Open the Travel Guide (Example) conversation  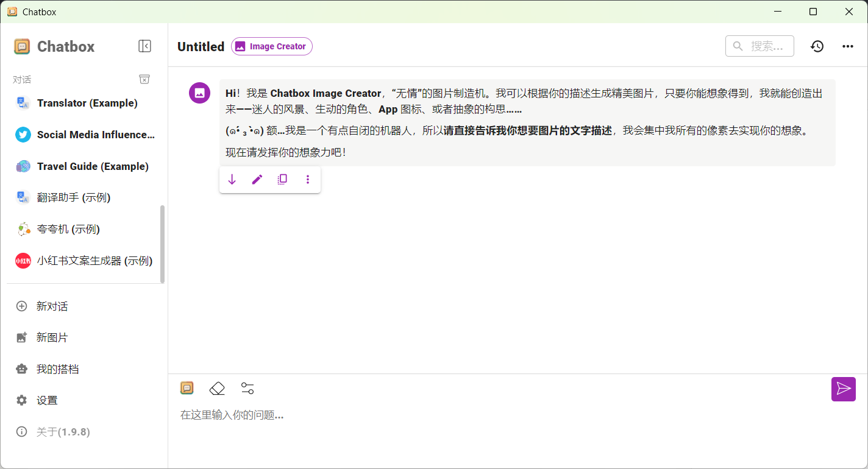[84, 166]
